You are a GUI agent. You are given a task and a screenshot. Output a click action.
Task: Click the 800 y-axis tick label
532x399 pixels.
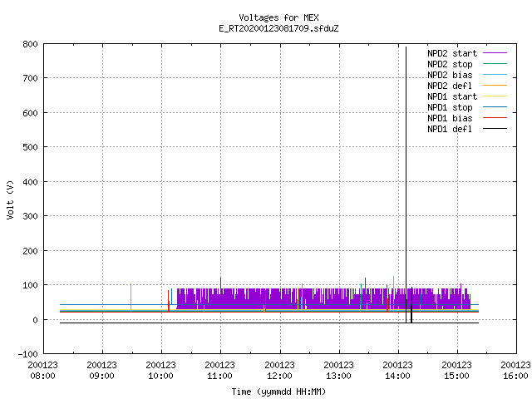click(x=30, y=44)
